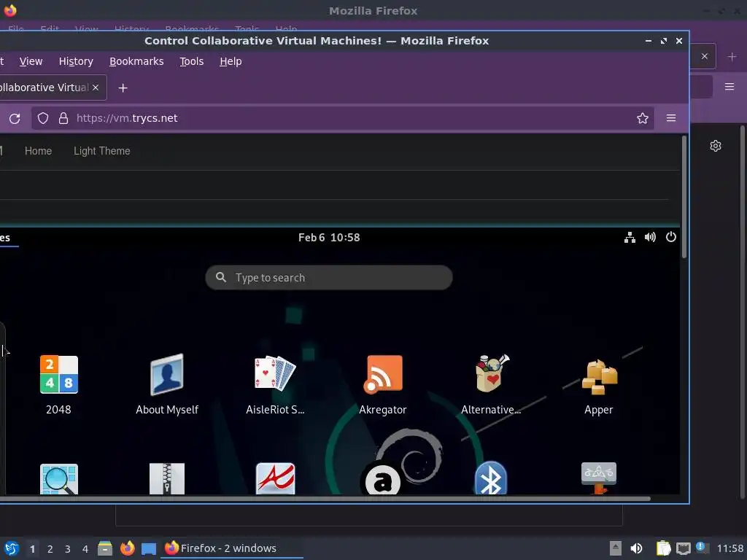Click the network monitor tray icon
Screen dimensions: 747x560
pos(683,548)
